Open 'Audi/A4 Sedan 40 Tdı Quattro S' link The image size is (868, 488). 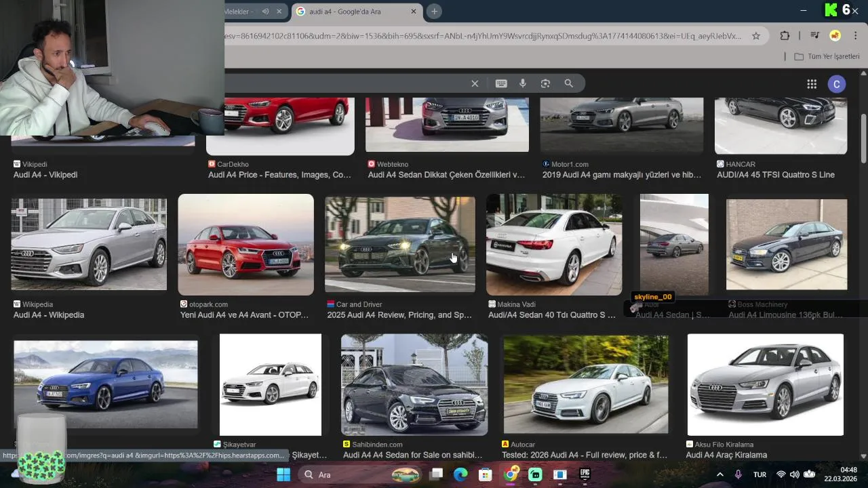pyautogui.click(x=552, y=315)
